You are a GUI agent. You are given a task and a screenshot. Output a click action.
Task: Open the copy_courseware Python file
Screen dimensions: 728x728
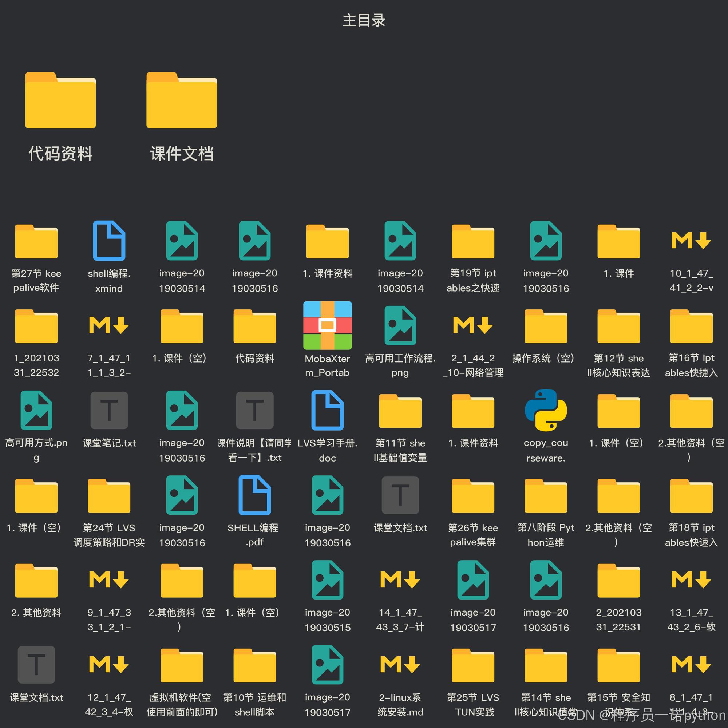pyautogui.click(x=546, y=410)
